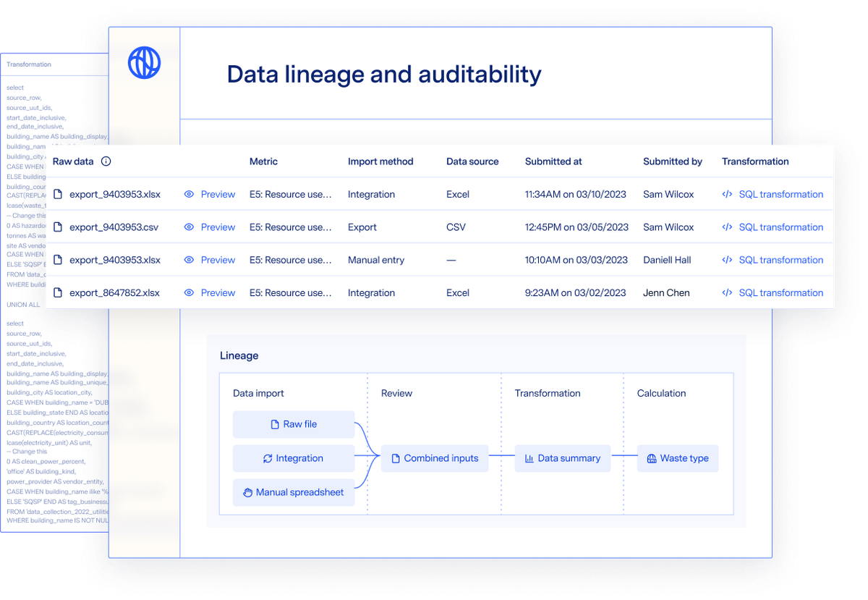Toggle the Preview eye for export_8647852.xlsx

click(189, 292)
